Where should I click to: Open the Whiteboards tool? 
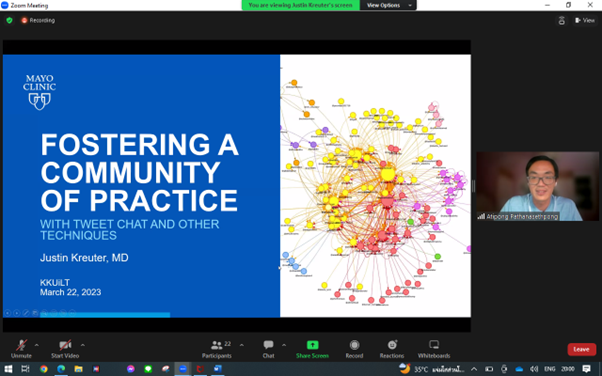click(x=434, y=349)
